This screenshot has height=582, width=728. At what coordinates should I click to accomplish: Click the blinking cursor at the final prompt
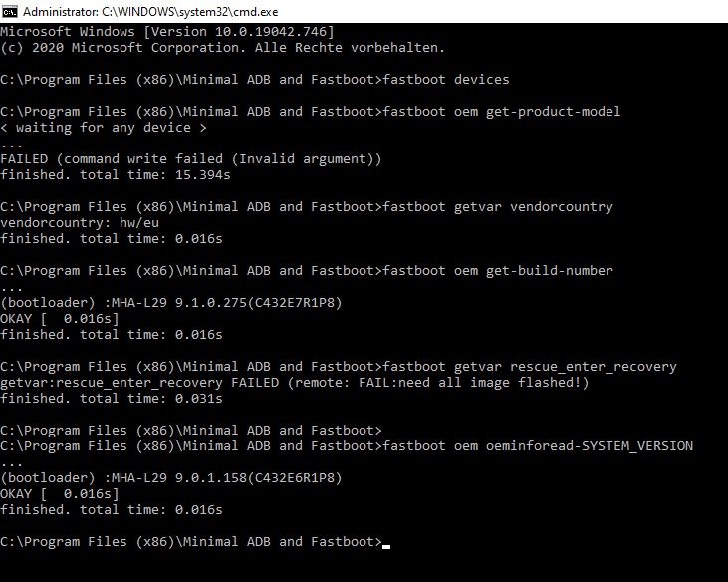pos(386,547)
